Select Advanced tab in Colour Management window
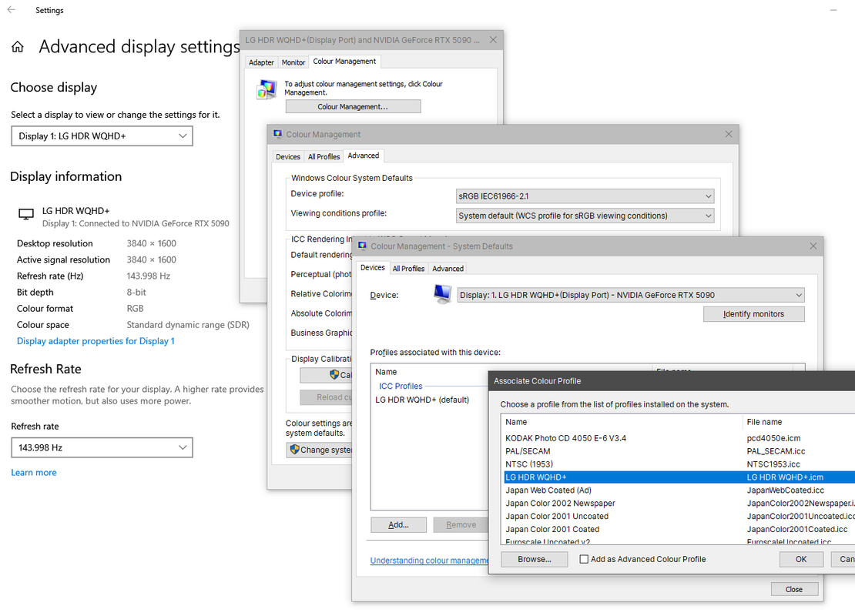 pyautogui.click(x=363, y=156)
